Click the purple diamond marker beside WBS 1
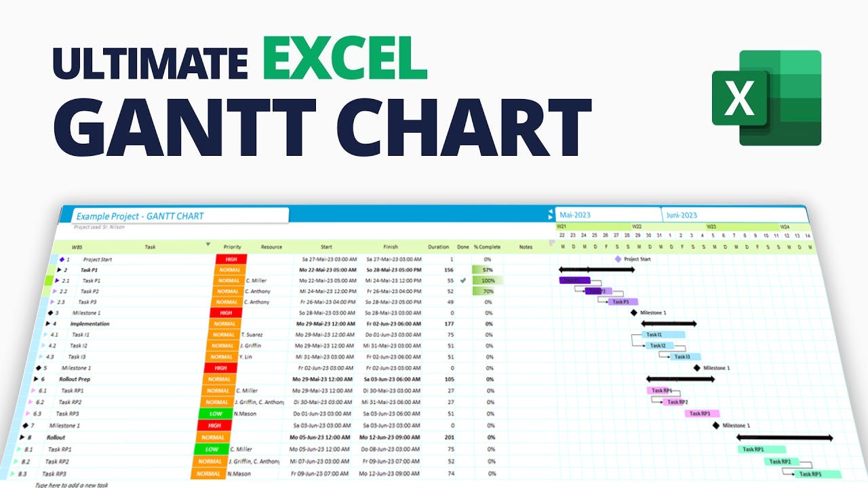868x488 pixels. pos(62,259)
